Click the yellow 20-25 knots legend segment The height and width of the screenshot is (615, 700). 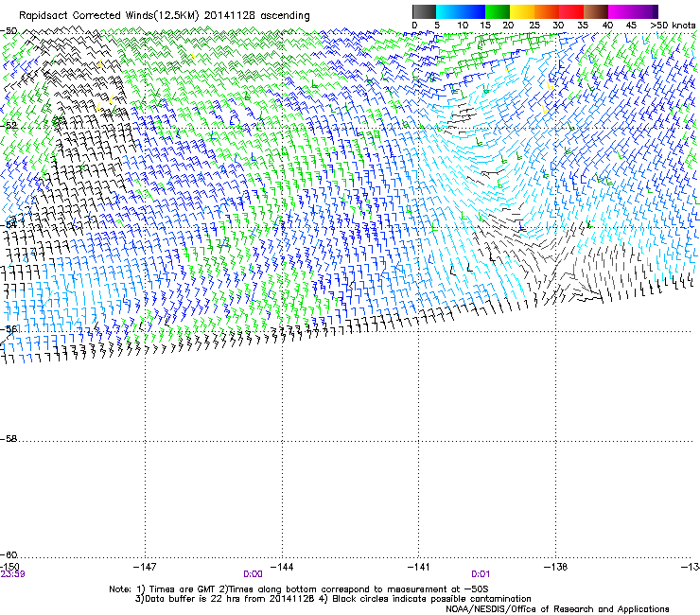click(521, 11)
